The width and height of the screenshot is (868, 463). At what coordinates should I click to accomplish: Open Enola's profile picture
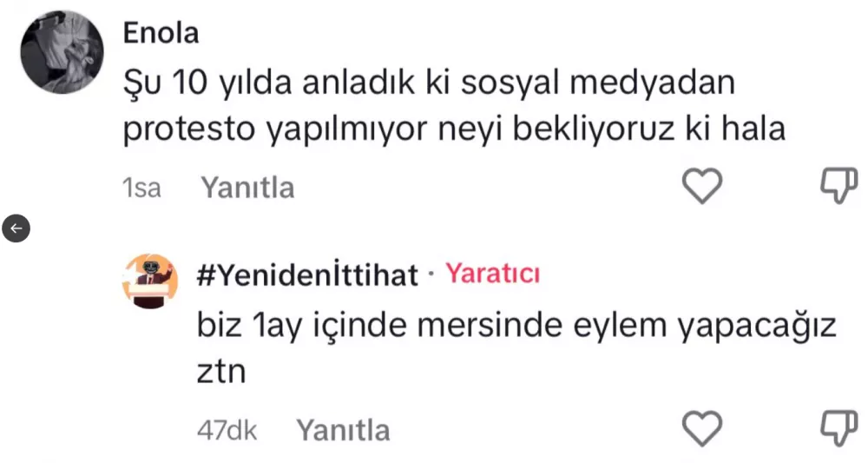(62, 52)
